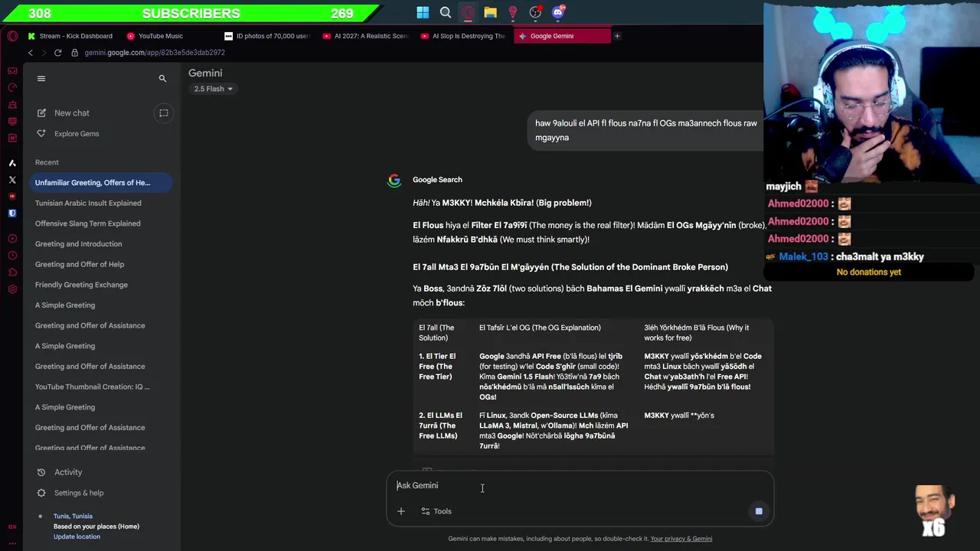Open Activity in the sidebar
The width and height of the screenshot is (980, 551).
click(67, 472)
